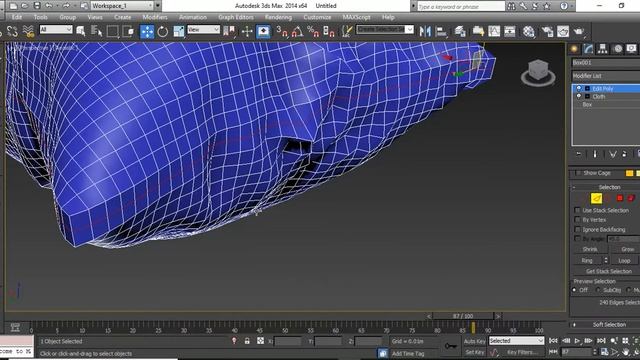Switch to the Display command panel tab
The height and width of the screenshot is (360, 640).
click(x=631, y=49)
